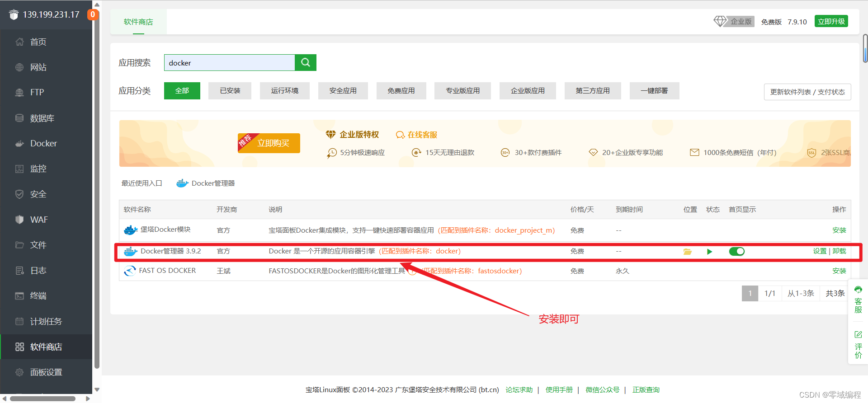868x403 pixels.
Task: Click the 堡塔Docker模块 whale icon
Action: [131, 230]
